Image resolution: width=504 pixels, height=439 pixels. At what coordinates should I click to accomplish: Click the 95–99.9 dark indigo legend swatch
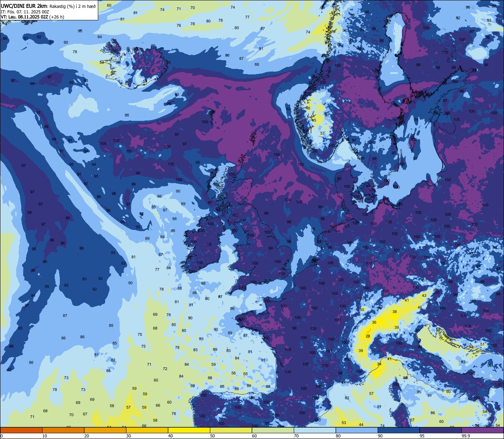pyautogui.click(x=441, y=430)
